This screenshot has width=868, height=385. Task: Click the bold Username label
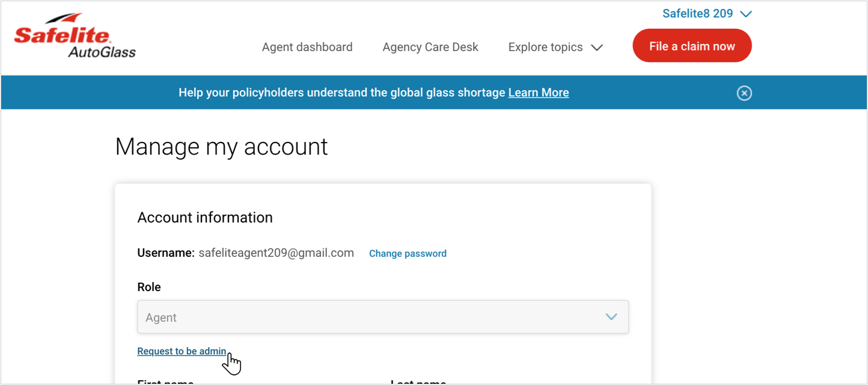point(166,253)
